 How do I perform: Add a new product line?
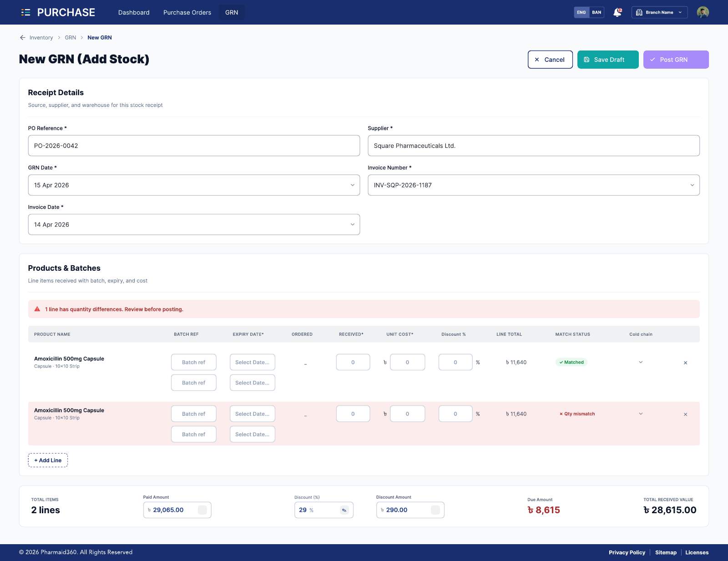click(48, 460)
